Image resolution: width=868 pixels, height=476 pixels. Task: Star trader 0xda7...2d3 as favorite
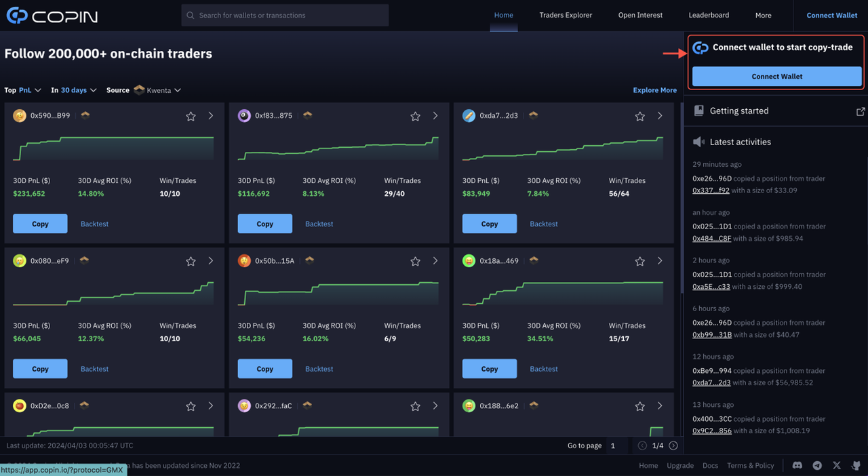[x=639, y=117]
